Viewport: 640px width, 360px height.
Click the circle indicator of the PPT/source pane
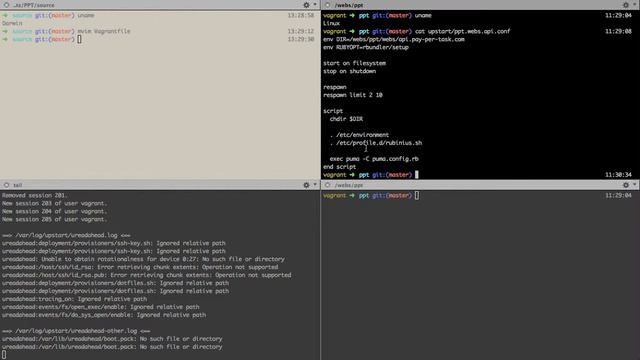6,5
